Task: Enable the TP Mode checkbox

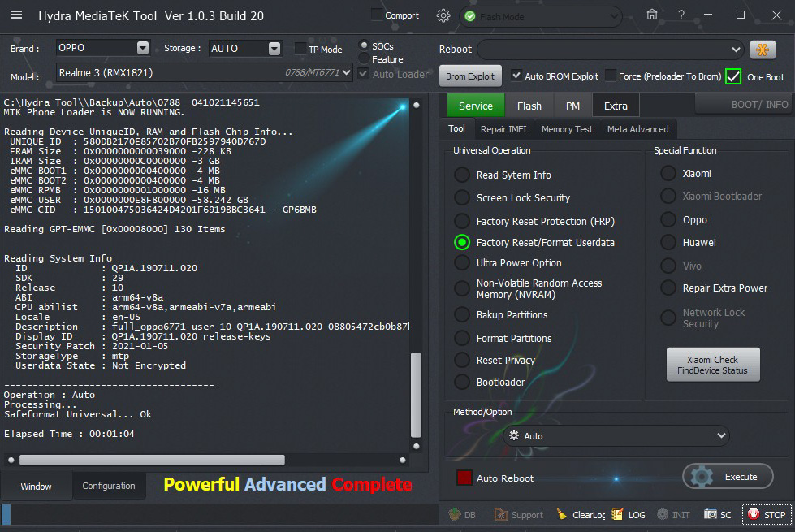Action: [300, 49]
